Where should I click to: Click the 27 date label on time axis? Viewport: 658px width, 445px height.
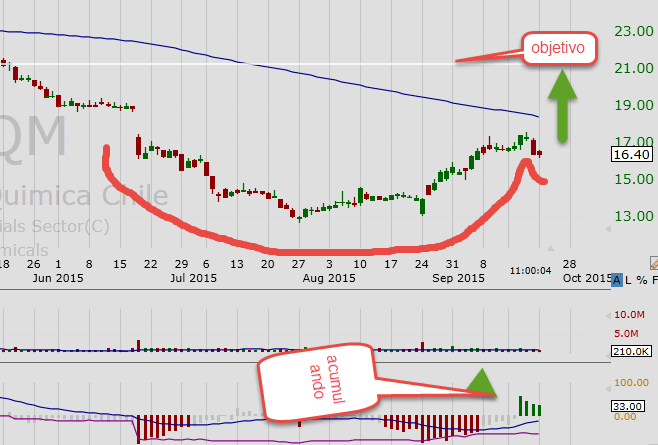click(298, 264)
